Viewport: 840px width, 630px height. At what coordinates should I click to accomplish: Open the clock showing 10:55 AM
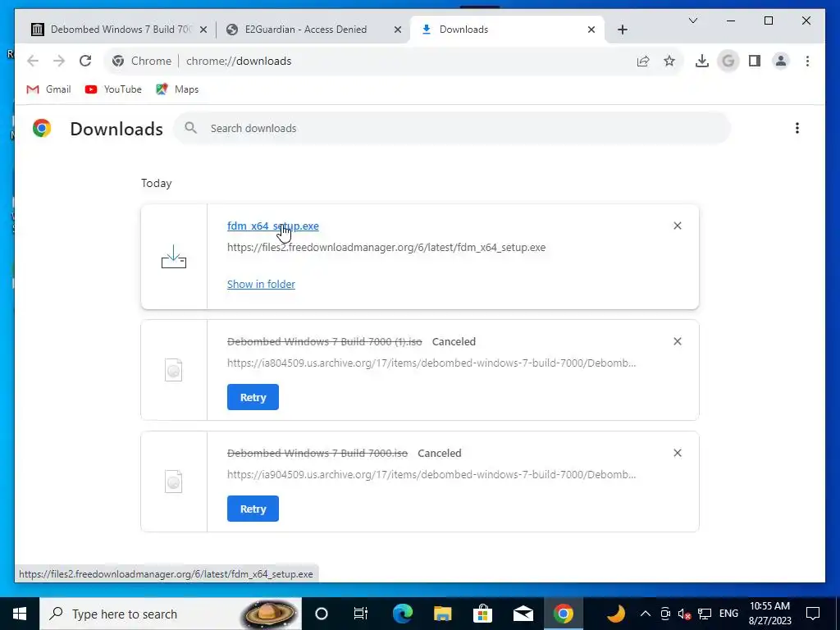pos(769,614)
